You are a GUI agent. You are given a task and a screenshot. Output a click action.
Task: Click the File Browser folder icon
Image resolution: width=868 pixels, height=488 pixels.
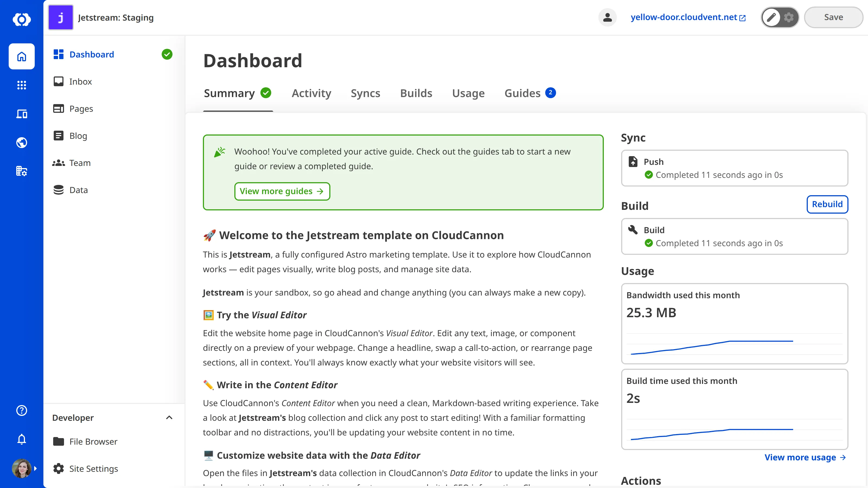pos(58,442)
